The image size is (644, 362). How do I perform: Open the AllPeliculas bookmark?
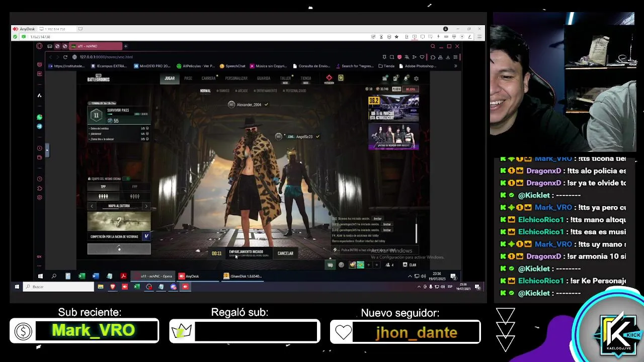click(x=196, y=66)
